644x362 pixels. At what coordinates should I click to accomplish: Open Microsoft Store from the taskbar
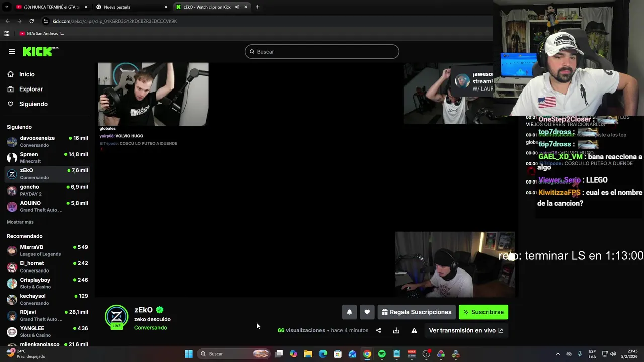click(338, 354)
